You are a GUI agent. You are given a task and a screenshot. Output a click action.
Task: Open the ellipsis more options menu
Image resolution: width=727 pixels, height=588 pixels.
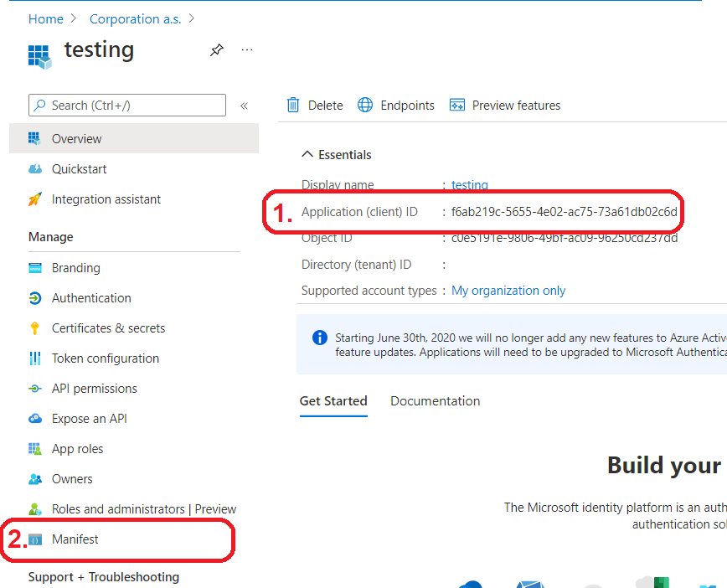(247, 50)
